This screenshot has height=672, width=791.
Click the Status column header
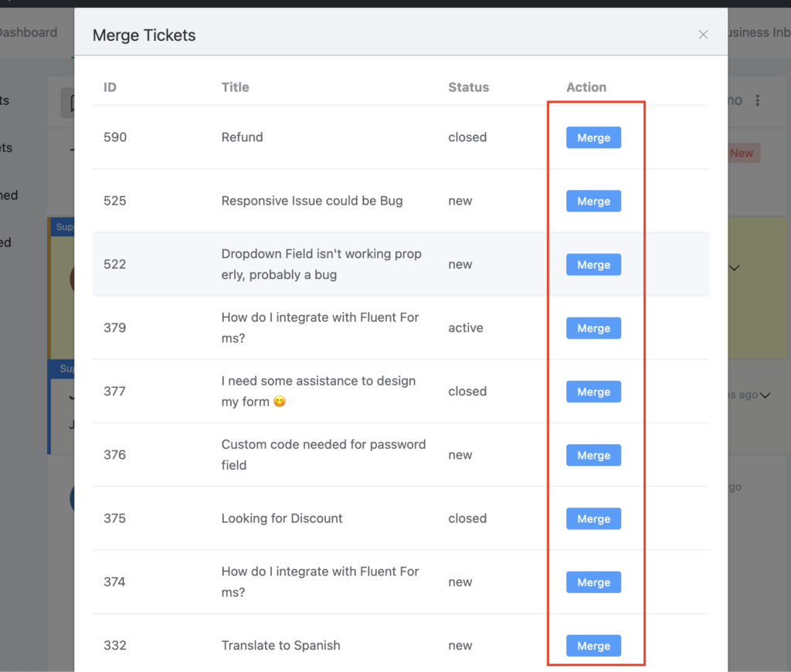(469, 87)
